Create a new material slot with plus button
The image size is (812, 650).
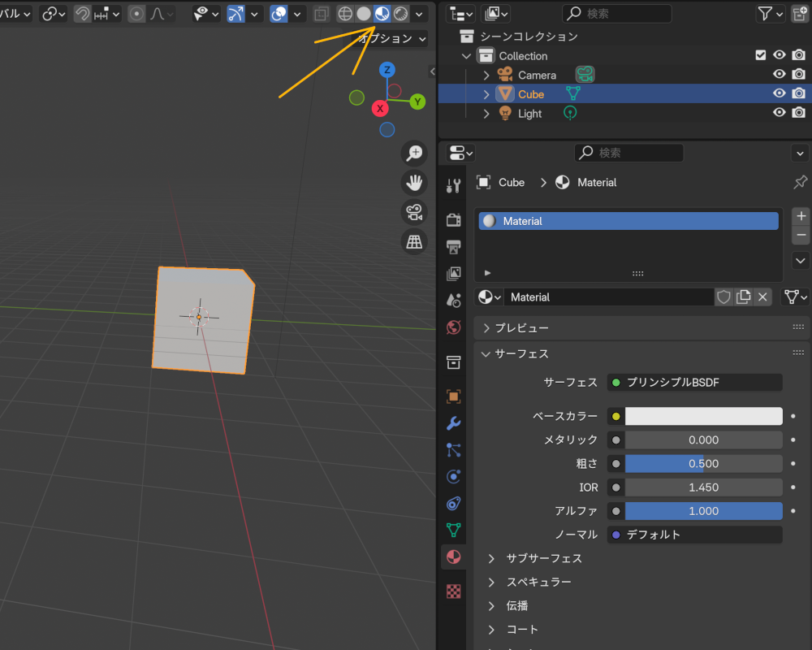(x=800, y=215)
